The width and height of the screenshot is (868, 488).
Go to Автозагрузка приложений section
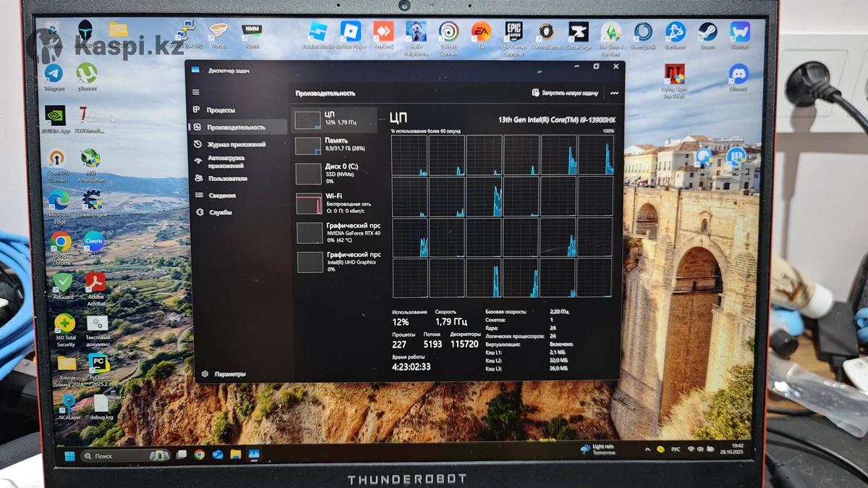[x=226, y=161]
